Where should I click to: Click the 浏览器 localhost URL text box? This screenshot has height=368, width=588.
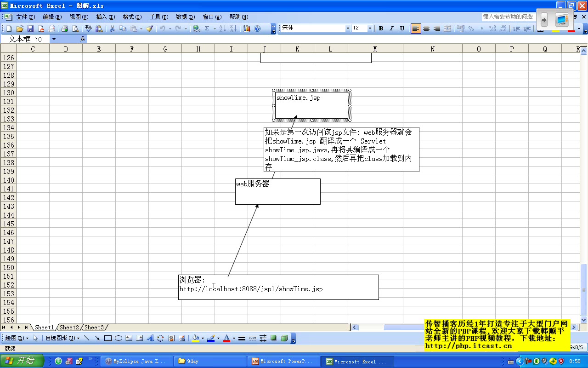click(278, 287)
